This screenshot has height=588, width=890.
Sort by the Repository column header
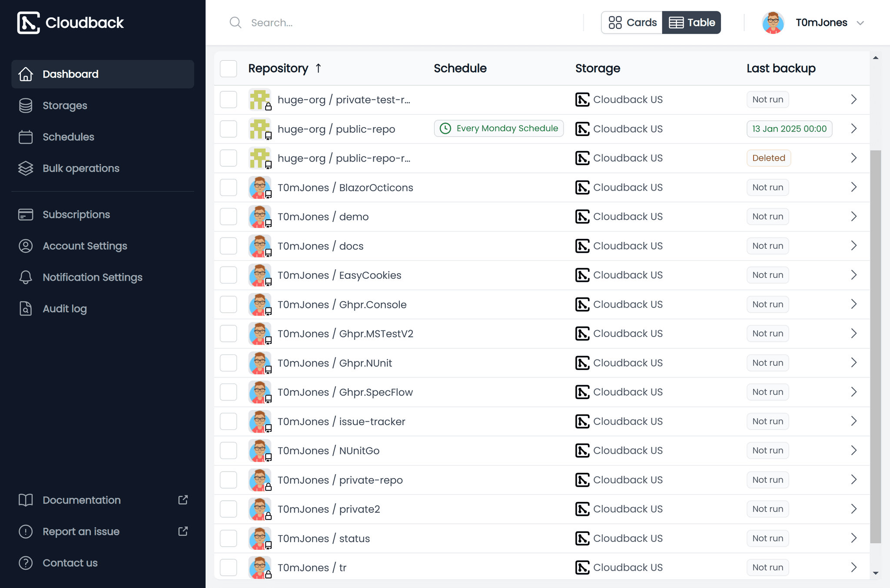coord(278,69)
